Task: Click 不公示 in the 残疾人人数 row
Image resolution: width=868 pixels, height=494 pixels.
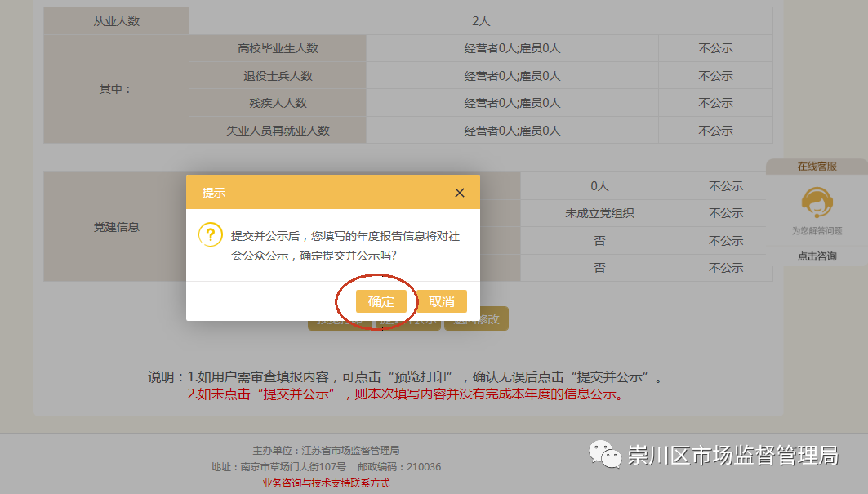Action: [715, 103]
